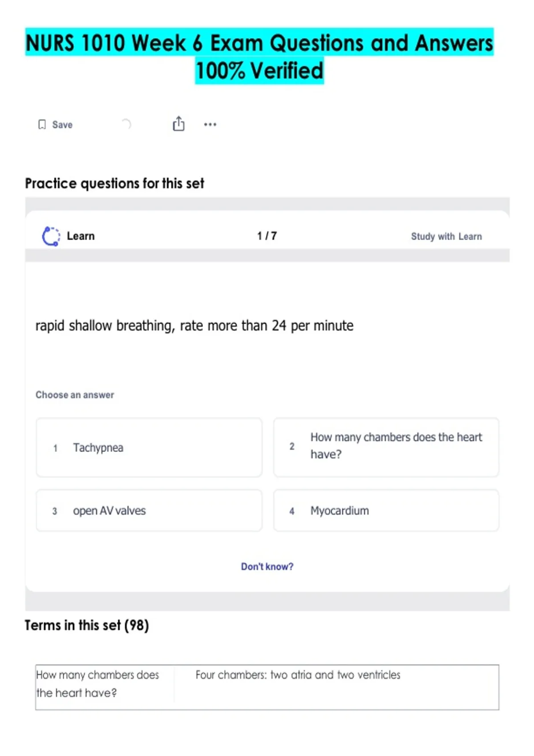Open the 'Study with Learn' link

point(446,237)
